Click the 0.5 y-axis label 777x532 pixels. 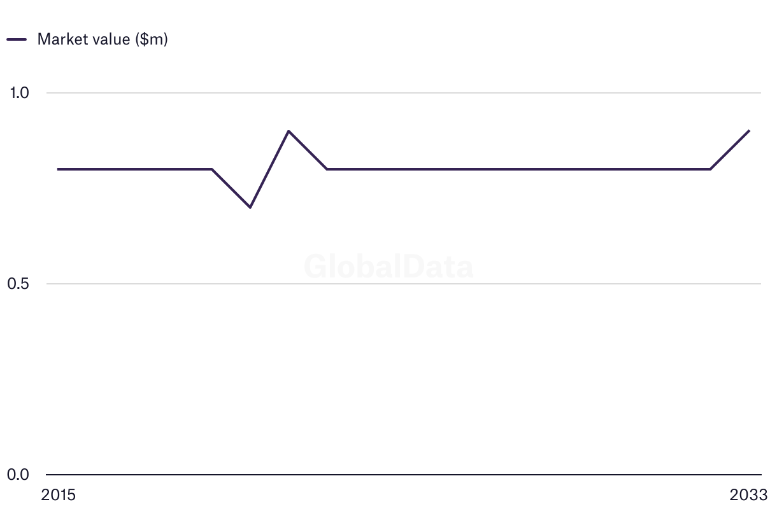(19, 284)
